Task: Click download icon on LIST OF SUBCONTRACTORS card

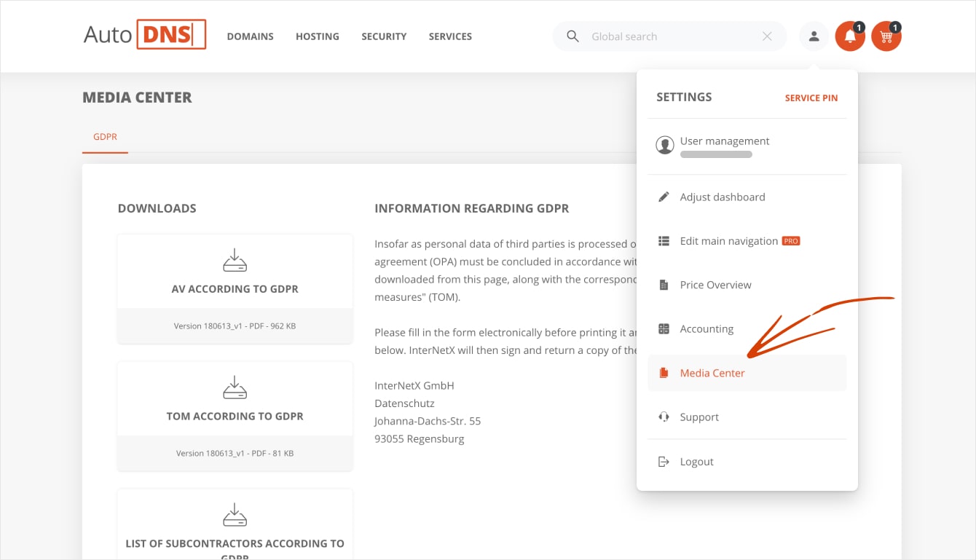Action: [235, 515]
